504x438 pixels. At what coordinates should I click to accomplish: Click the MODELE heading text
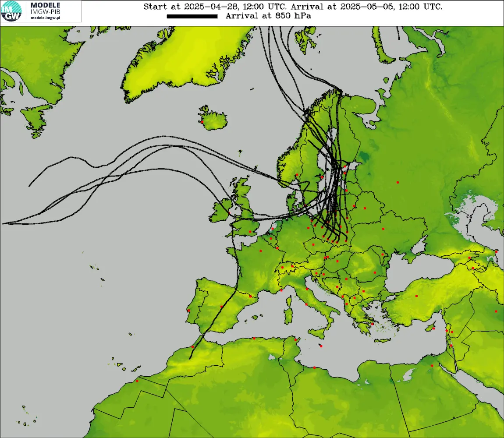point(45,5)
